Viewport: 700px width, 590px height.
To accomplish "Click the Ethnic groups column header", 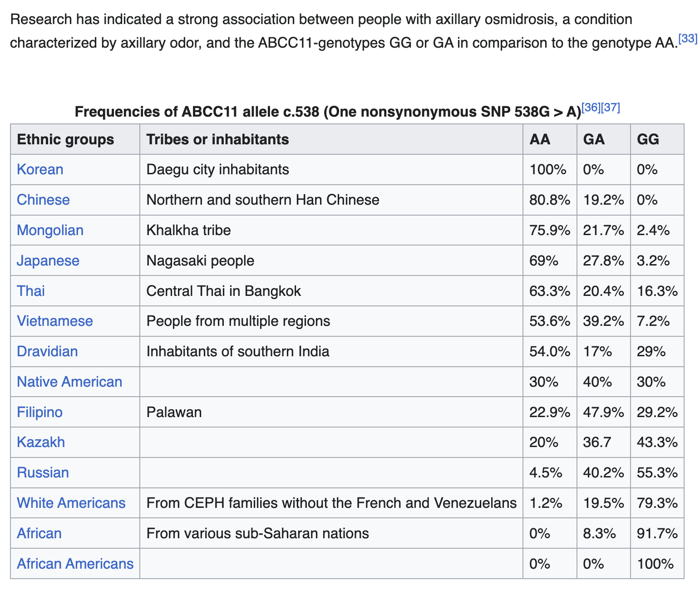I will (65, 139).
